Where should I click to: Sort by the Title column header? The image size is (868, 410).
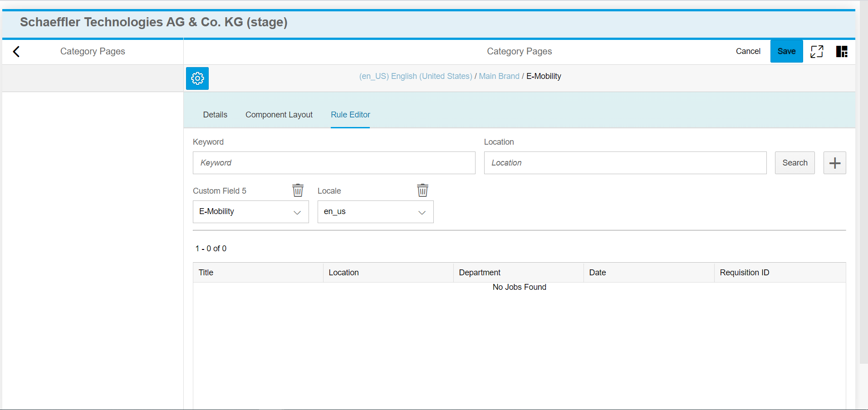tap(258, 273)
